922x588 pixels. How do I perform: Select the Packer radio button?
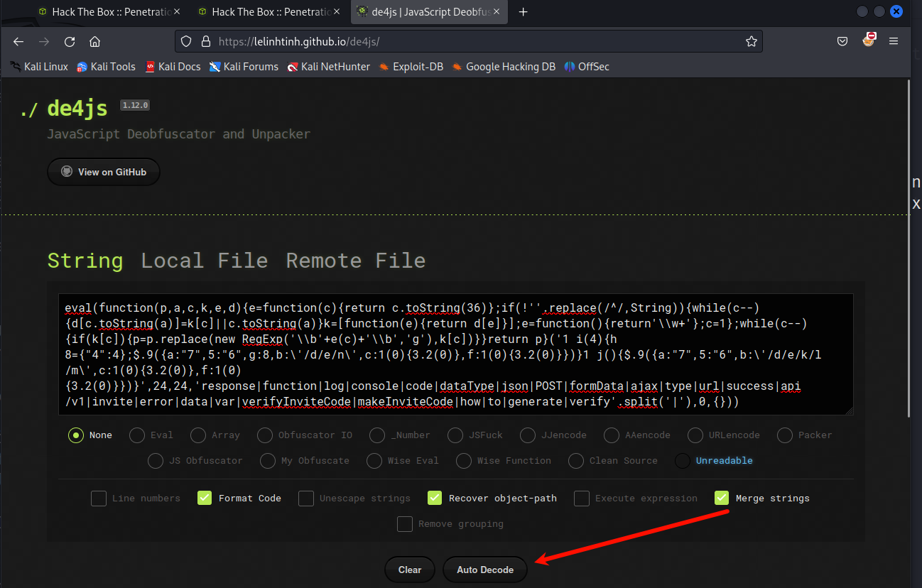(785, 435)
